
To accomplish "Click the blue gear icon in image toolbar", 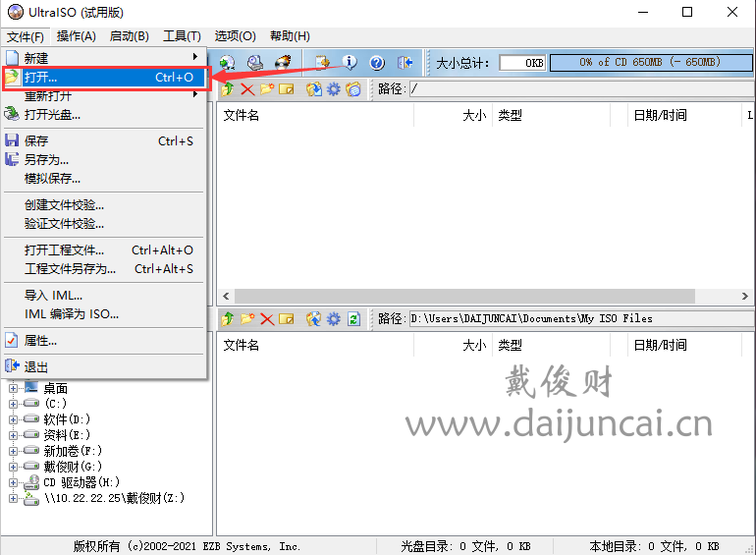I will [333, 89].
